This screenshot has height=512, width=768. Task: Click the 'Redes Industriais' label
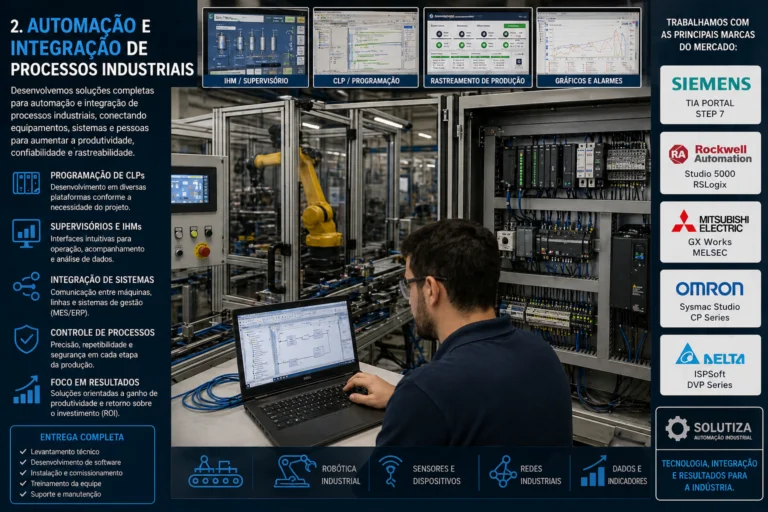[x=541, y=475]
